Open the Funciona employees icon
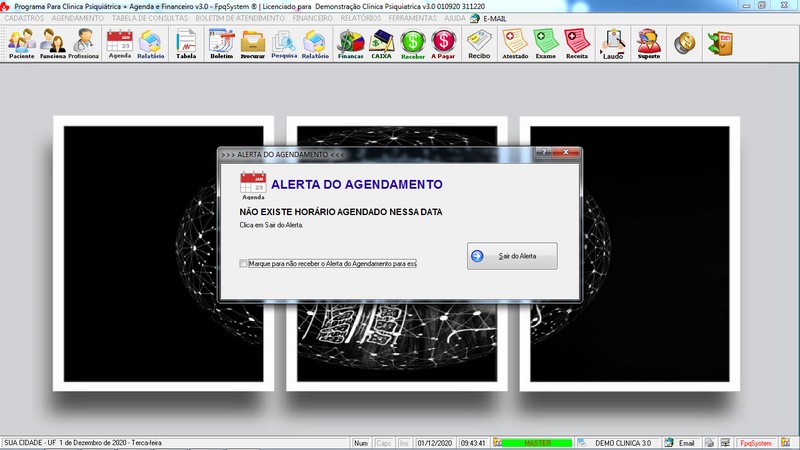 click(x=53, y=44)
